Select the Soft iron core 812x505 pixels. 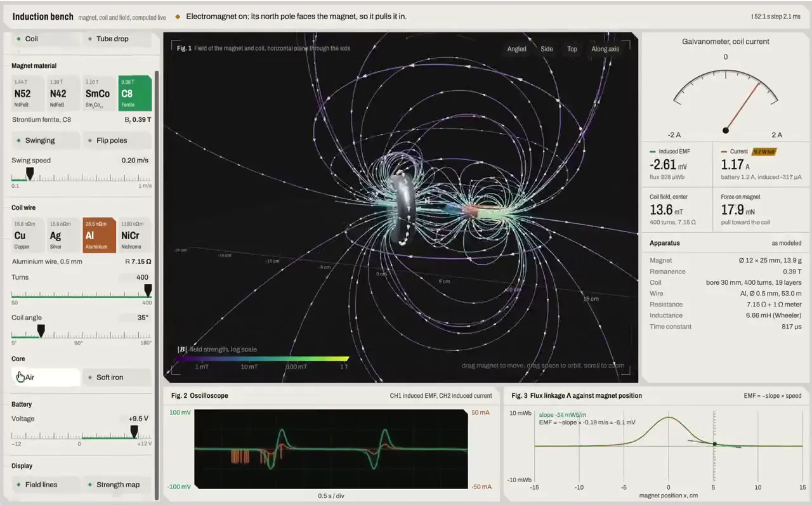[117, 377]
